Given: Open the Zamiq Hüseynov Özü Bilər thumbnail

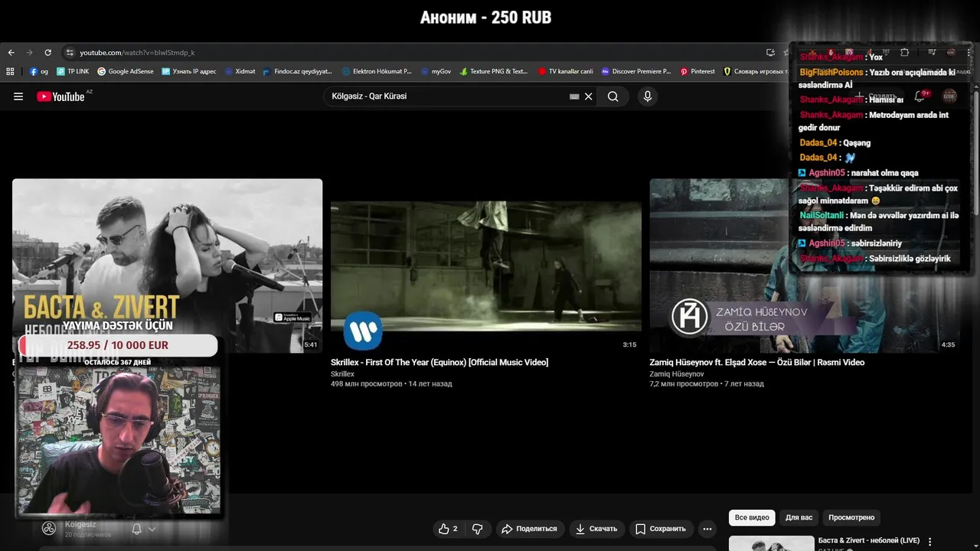Looking at the screenshot, I should [x=805, y=266].
